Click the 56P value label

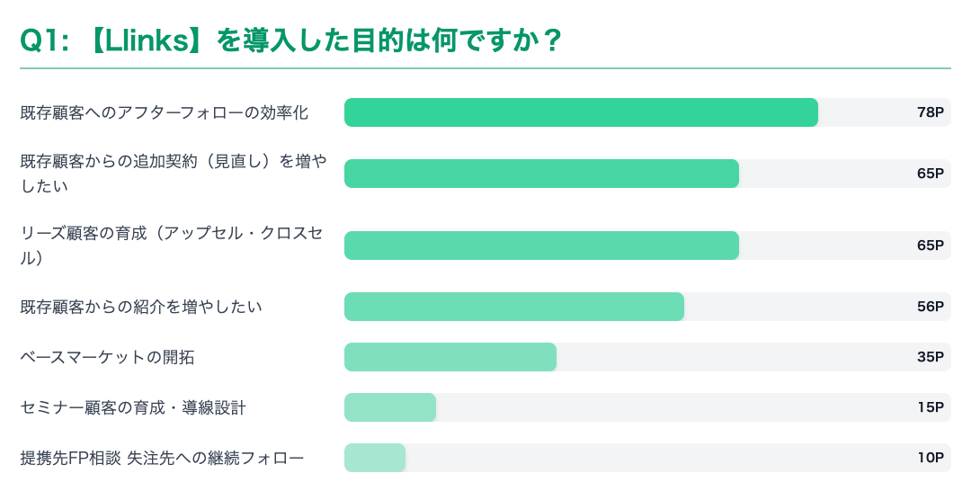tap(931, 307)
